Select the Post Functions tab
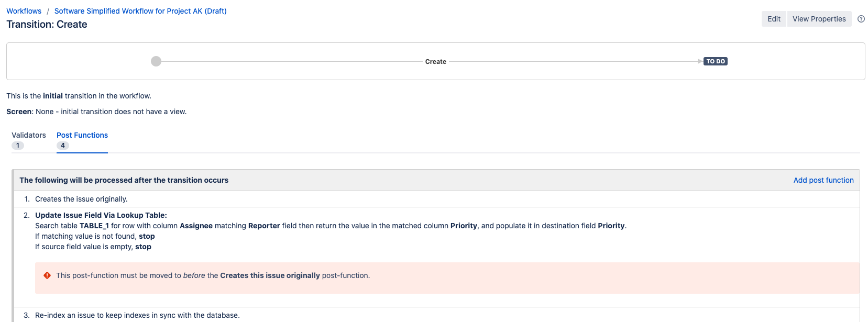Screen dimensions: 868x322 pyautogui.click(x=82, y=135)
